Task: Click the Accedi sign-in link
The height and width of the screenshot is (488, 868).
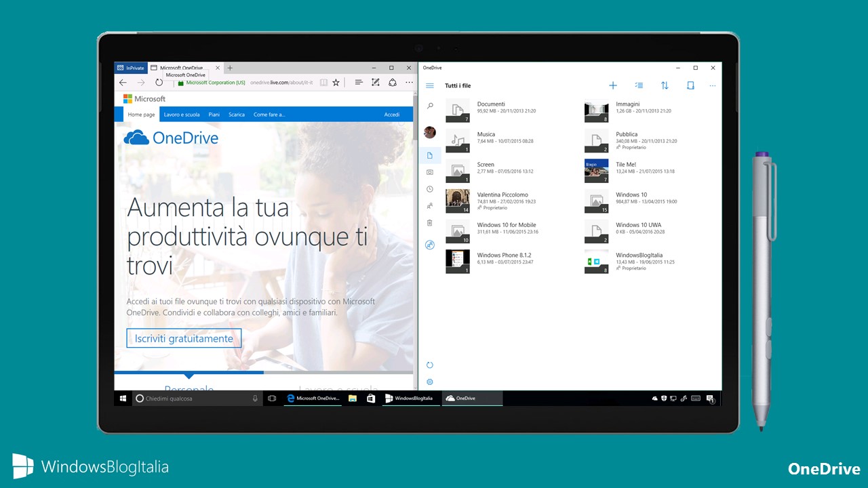Action: [x=392, y=115]
